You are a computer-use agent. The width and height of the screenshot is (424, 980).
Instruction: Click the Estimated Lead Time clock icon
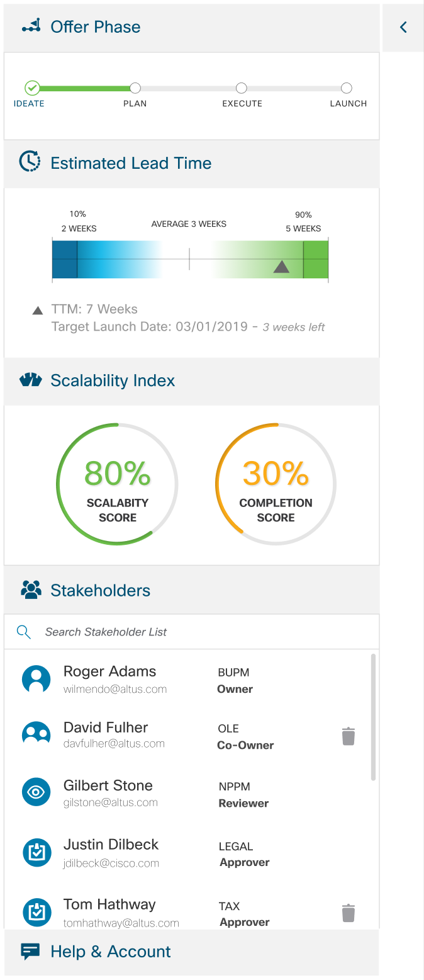tap(30, 162)
